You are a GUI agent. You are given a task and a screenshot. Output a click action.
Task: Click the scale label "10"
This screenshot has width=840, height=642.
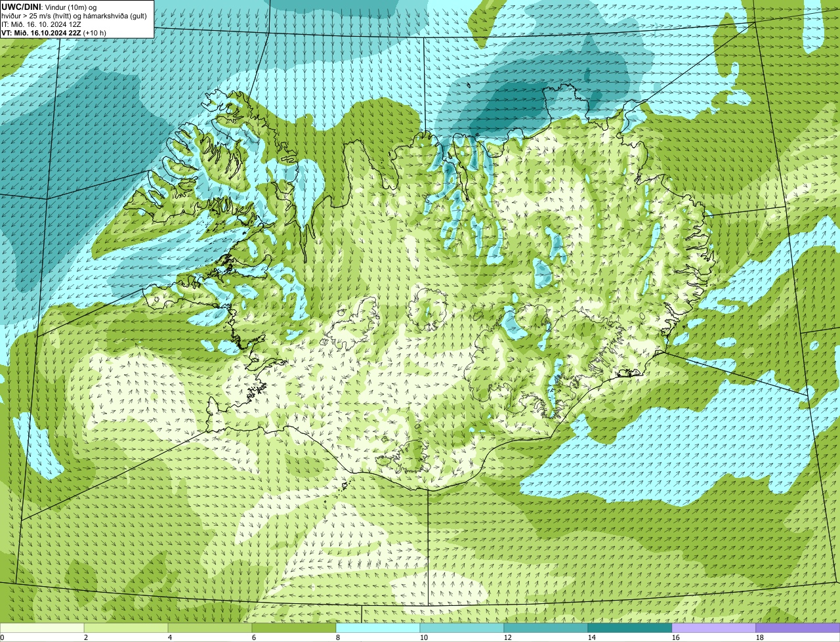(x=424, y=637)
